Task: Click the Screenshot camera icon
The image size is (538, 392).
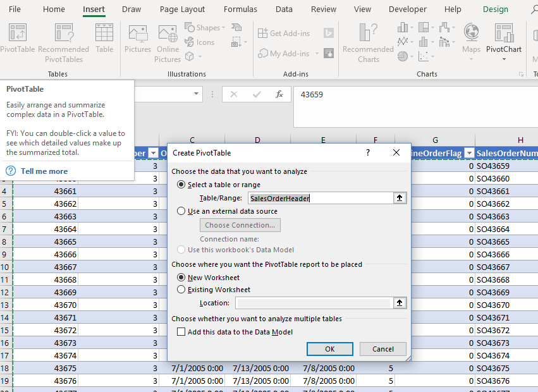Action: 236,42
